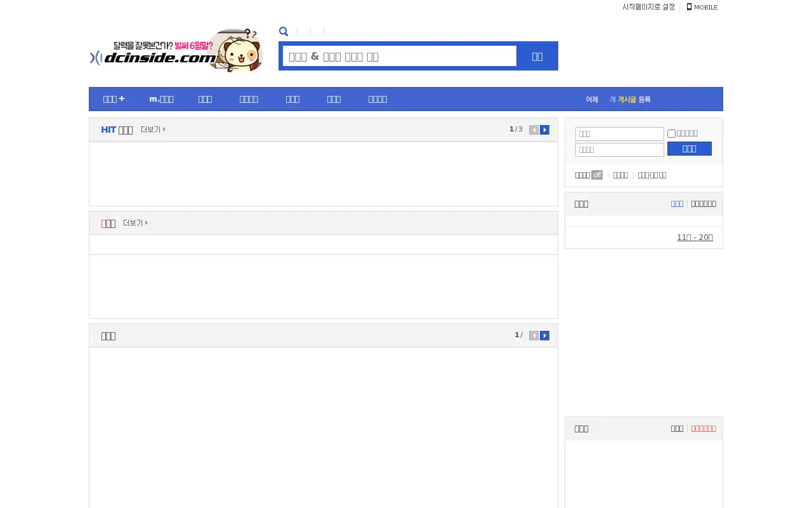Click the blue search button
This screenshot has height=508, width=812.
click(537, 56)
